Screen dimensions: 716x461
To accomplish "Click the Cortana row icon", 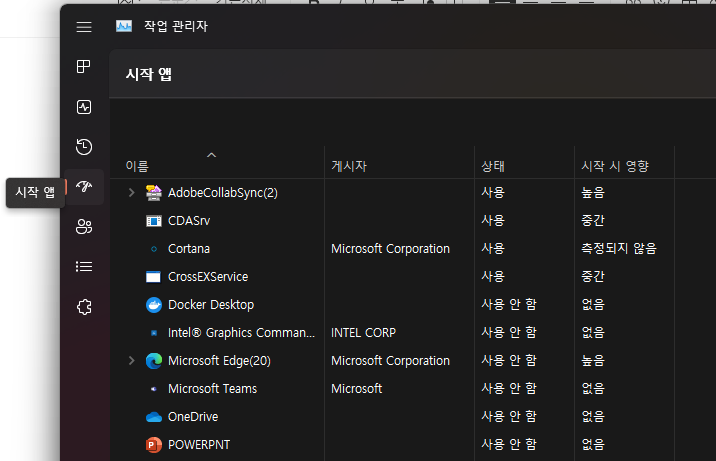I will 154,249.
